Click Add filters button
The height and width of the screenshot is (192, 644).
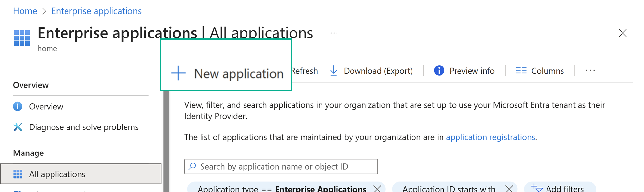[560, 187]
